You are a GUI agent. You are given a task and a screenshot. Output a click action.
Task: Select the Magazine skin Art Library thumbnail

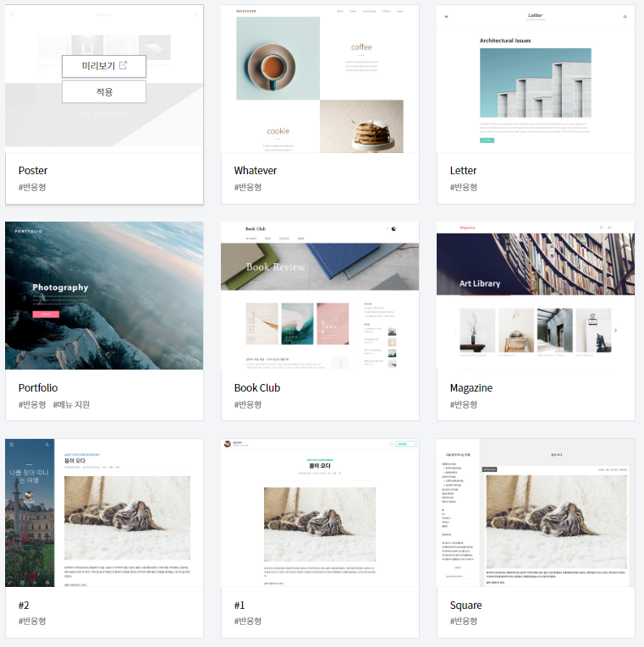[536, 295]
